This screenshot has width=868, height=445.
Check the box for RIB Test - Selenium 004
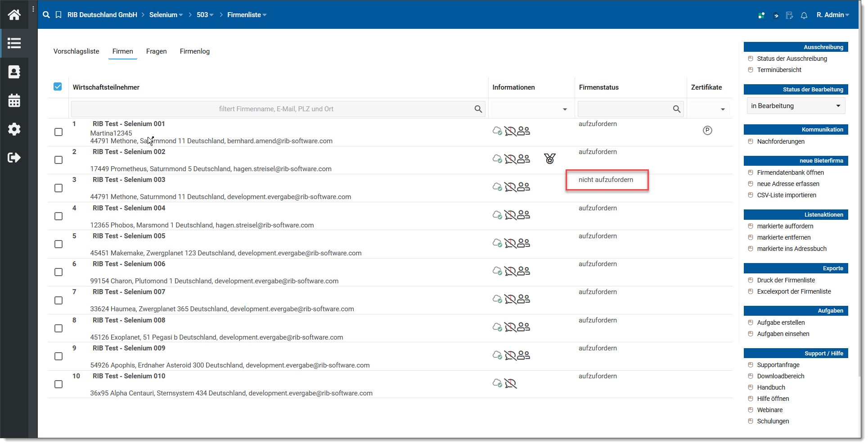pyautogui.click(x=58, y=216)
